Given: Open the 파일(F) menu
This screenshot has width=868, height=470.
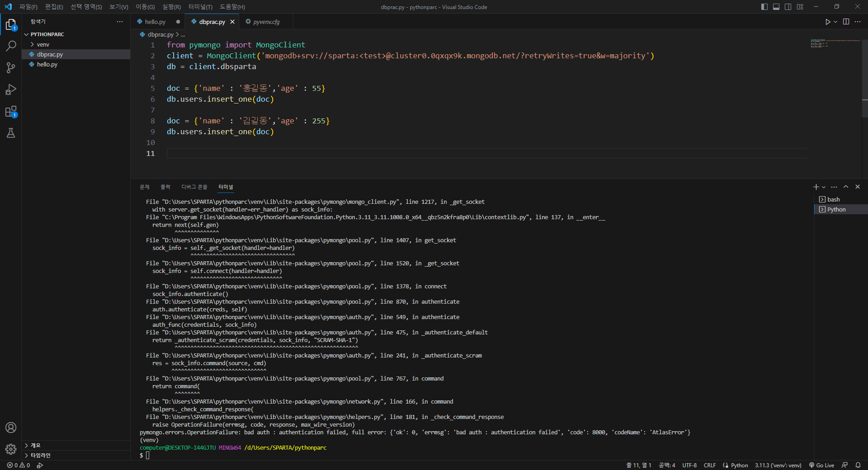Looking at the screenshot, I should pos(28,7).
